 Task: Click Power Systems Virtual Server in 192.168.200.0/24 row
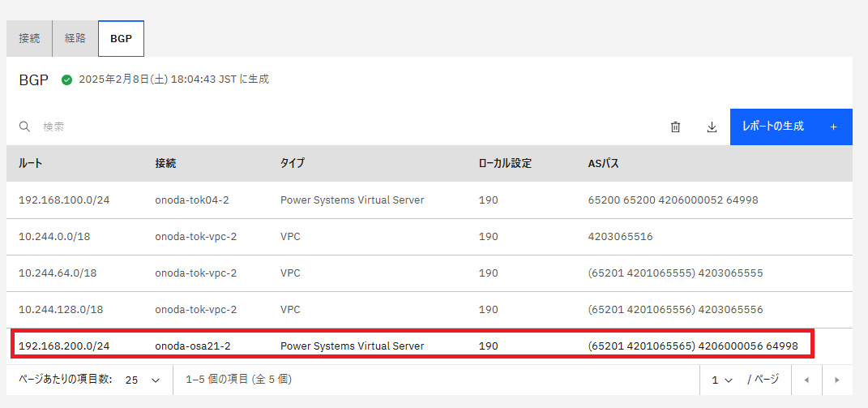click(352, 346)
